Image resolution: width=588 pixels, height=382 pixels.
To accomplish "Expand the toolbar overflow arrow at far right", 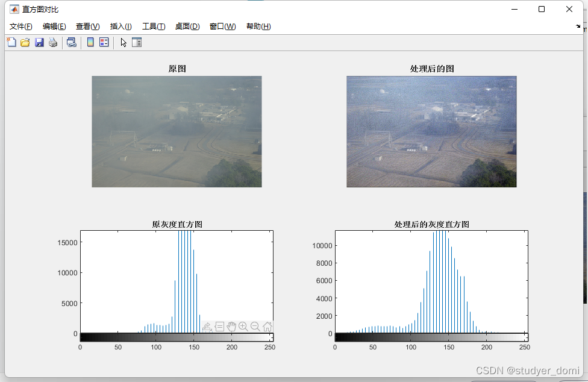I will pyautogui.click(x=578, y=27).
